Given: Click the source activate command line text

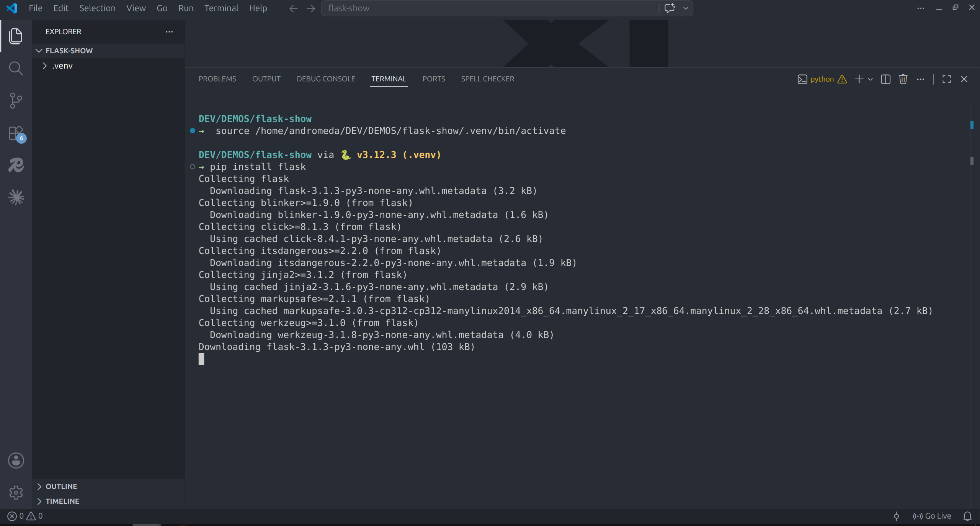Looking at the screenshot, I should pyautogui.click(x=391, y=131).
